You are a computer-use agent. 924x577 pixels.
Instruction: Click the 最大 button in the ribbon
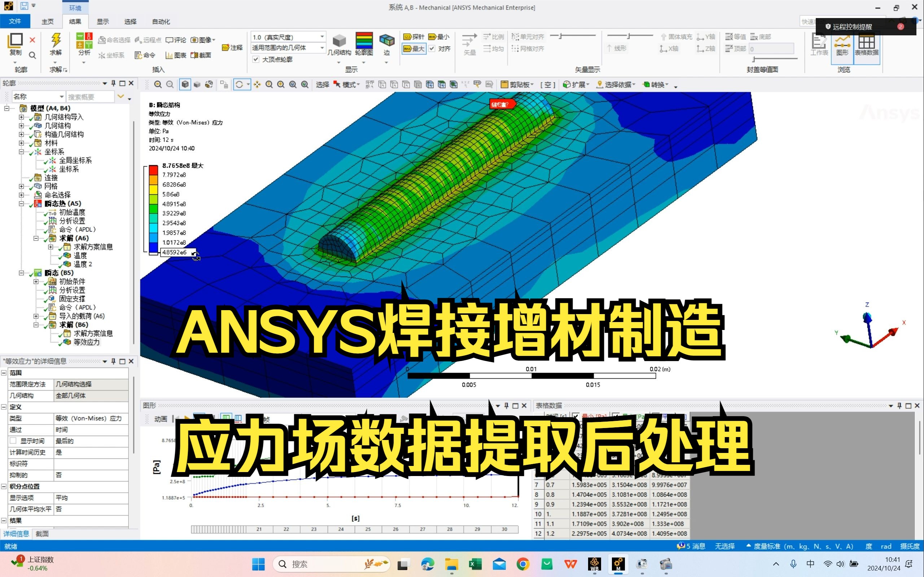coord(414,49)
